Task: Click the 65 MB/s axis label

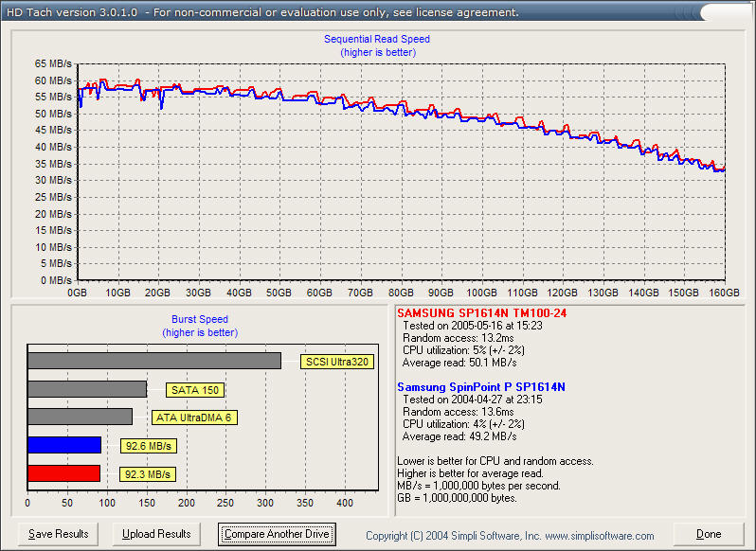Action: tap(53, 63)
